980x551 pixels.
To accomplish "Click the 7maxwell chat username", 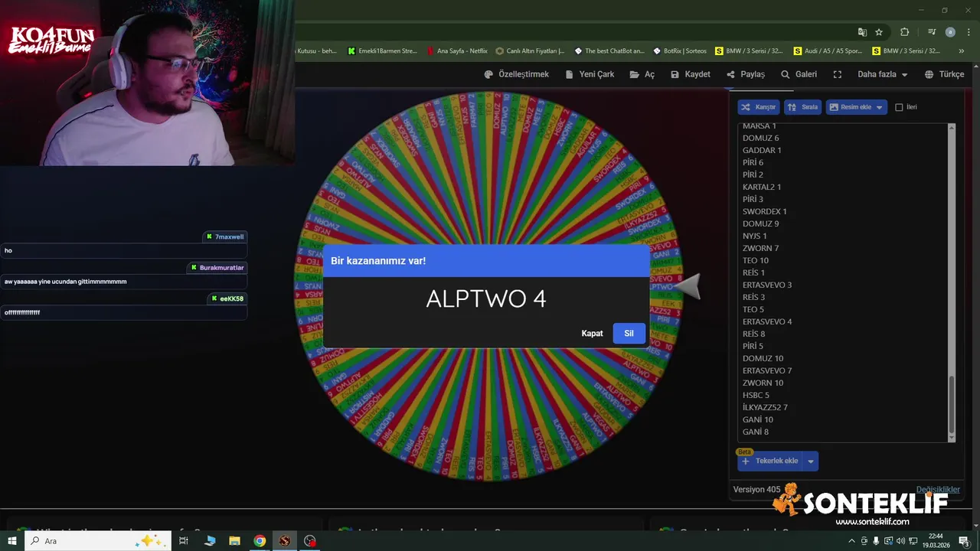I will (229, 236).
